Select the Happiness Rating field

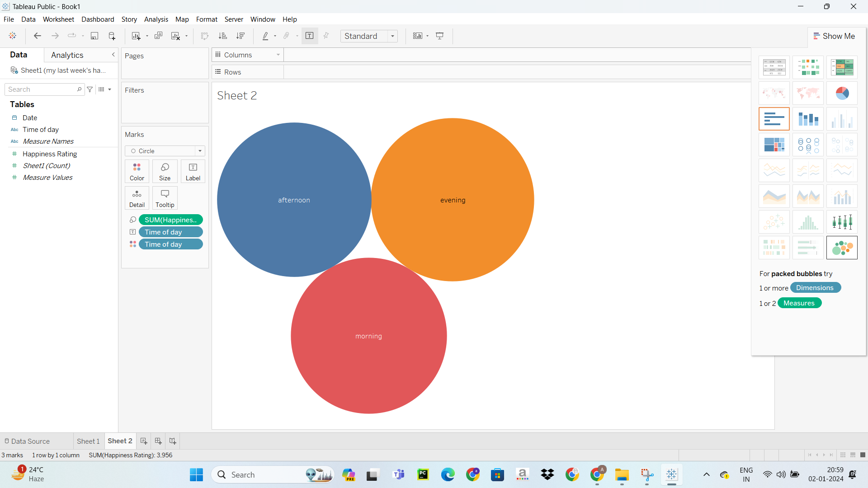click(x=50, y=154)
